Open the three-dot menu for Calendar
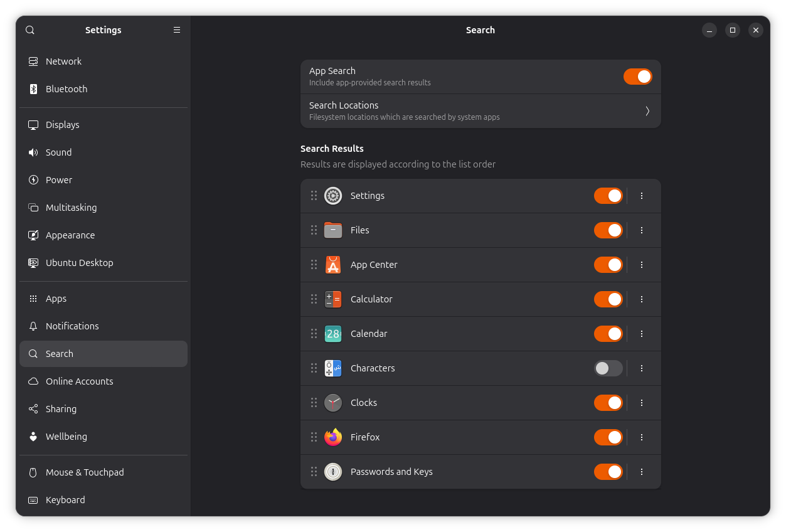The width and height of the screenshot is (786, 532). coord(642,334)
